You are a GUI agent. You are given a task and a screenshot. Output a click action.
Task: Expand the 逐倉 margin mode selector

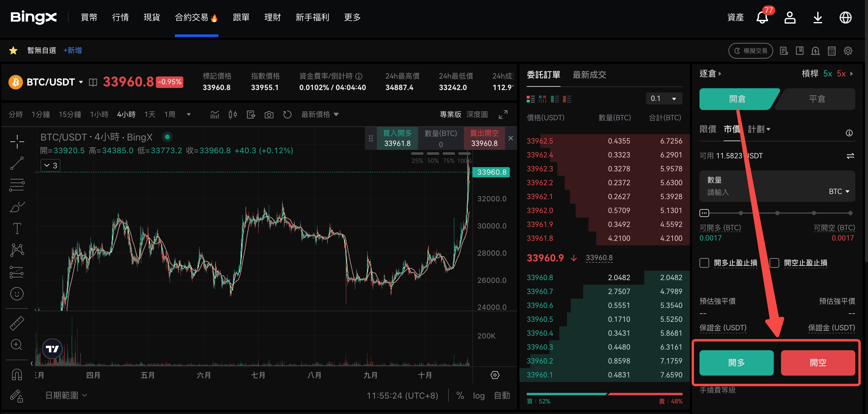pos(710,73)
